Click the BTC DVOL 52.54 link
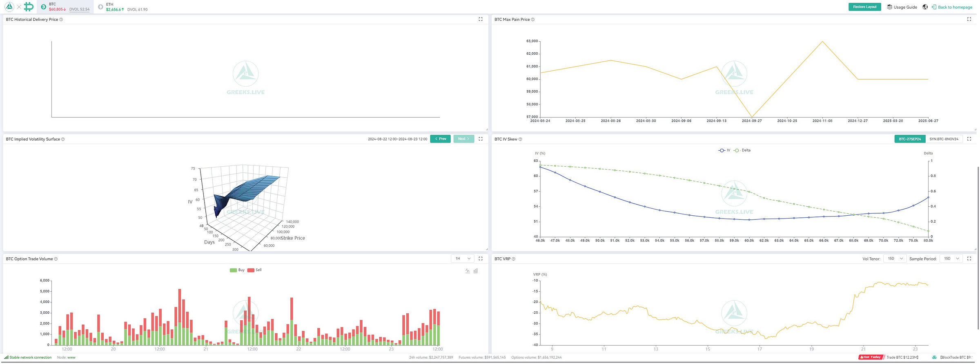This screenshot has height=364, width=980. coord(79,9)
